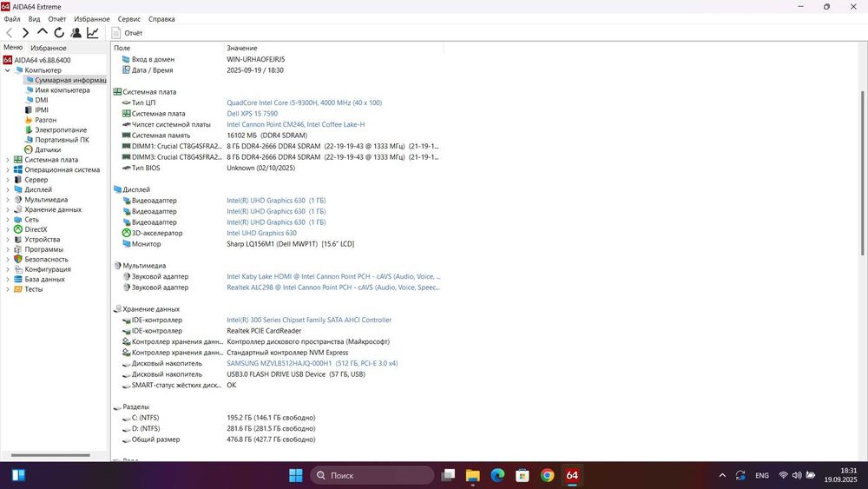Go forward with the right arrow toolbar icon
This screenshot has height=489, width=868.
coord(25,33)
